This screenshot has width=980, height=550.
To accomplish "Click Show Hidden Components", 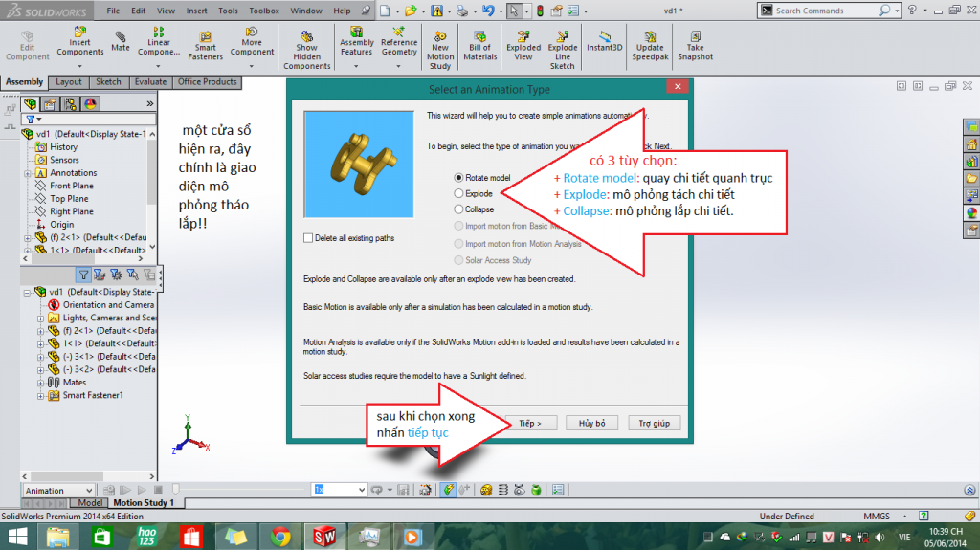I will [x=307, y=50].
